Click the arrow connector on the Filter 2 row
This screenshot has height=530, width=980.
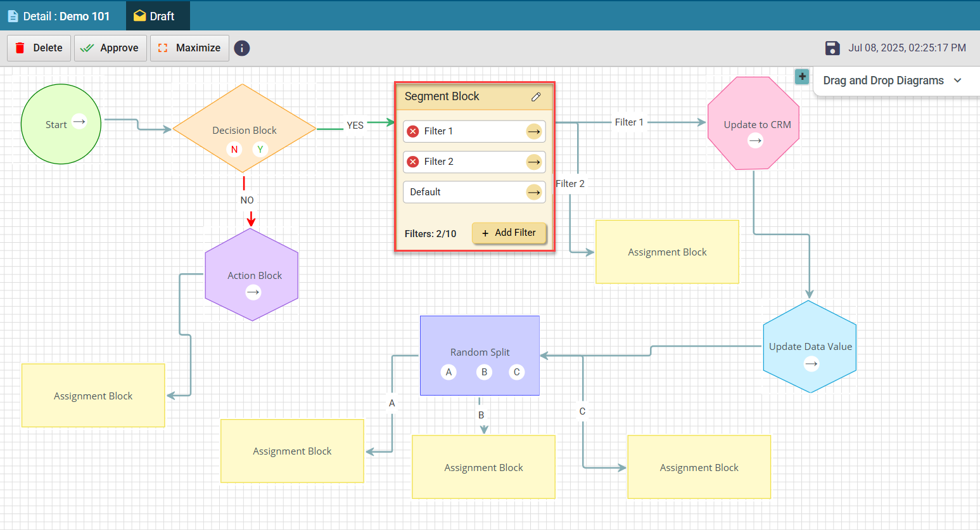[x=534, y=162]
